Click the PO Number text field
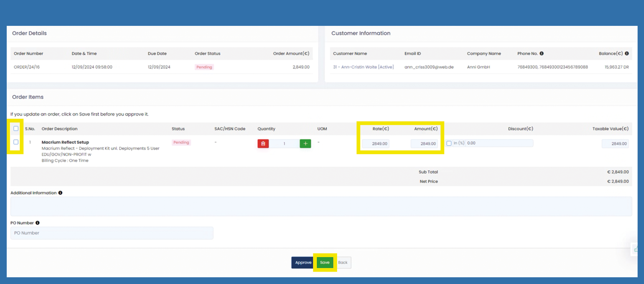 click(x=112, y=233)
